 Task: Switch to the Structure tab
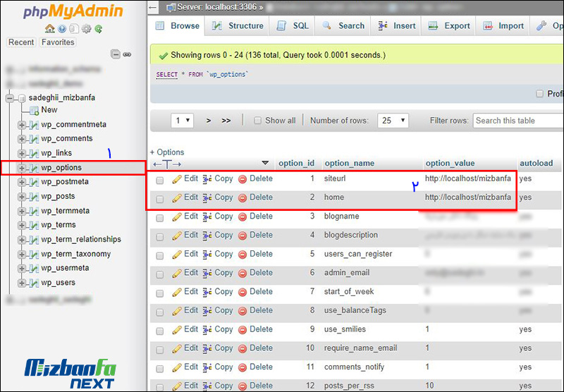pyautogui.click(x=238, y=26)
